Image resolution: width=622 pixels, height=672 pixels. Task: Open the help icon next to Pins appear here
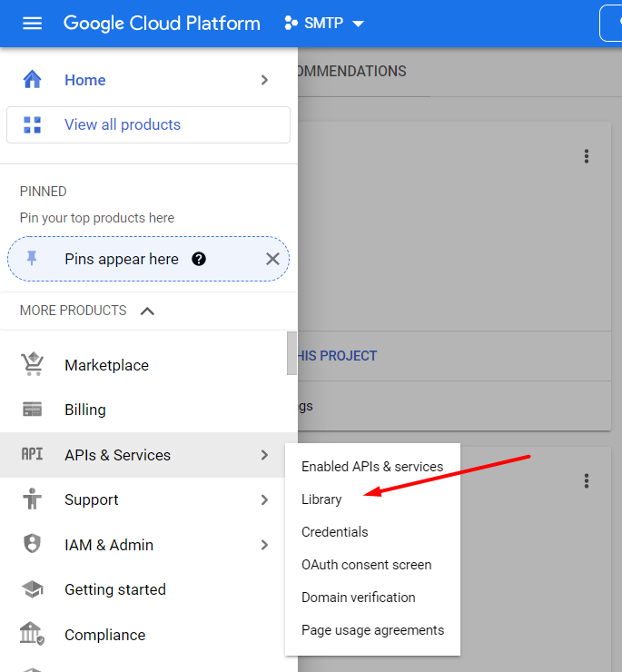[x=199, y=259]
